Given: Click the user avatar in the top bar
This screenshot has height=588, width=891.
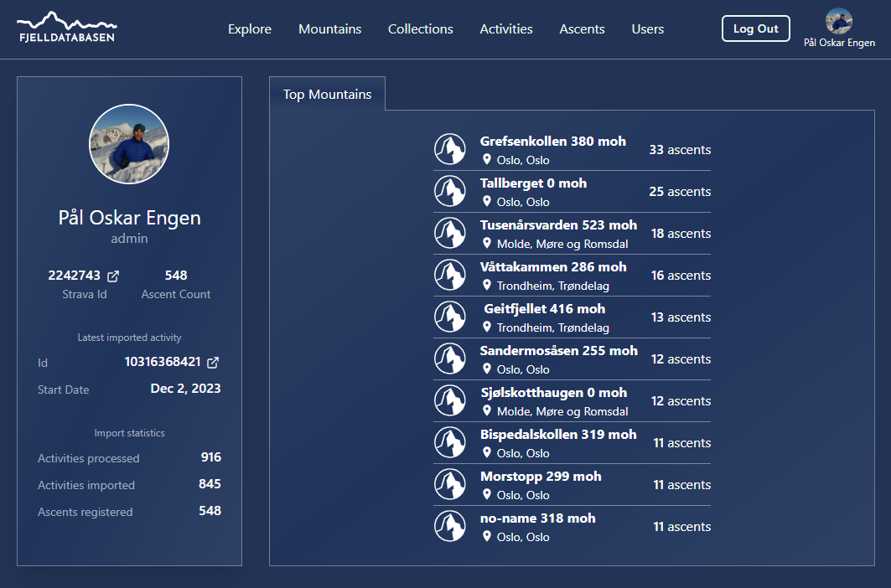Looking at the screenshot, I should 838,21.
